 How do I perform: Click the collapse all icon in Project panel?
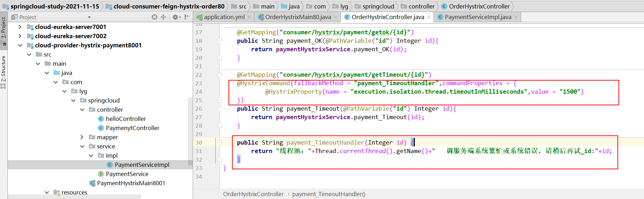163,17
